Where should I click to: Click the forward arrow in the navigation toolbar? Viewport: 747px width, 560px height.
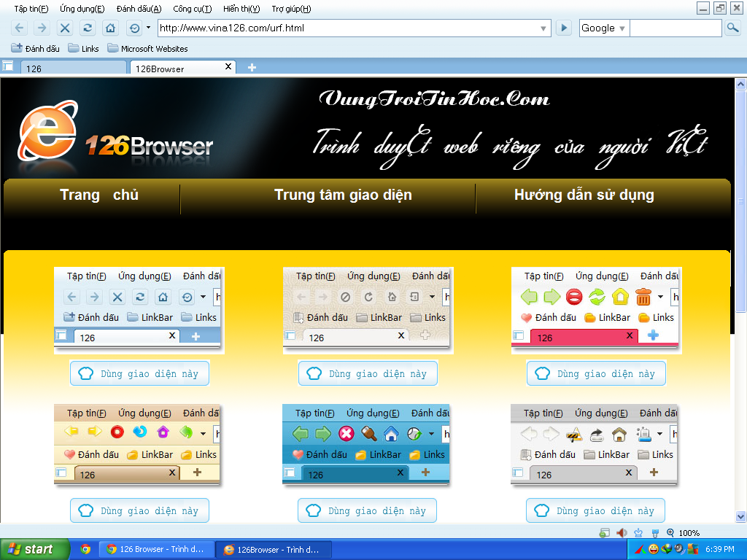pyautogui.click(x=42, y=28)
